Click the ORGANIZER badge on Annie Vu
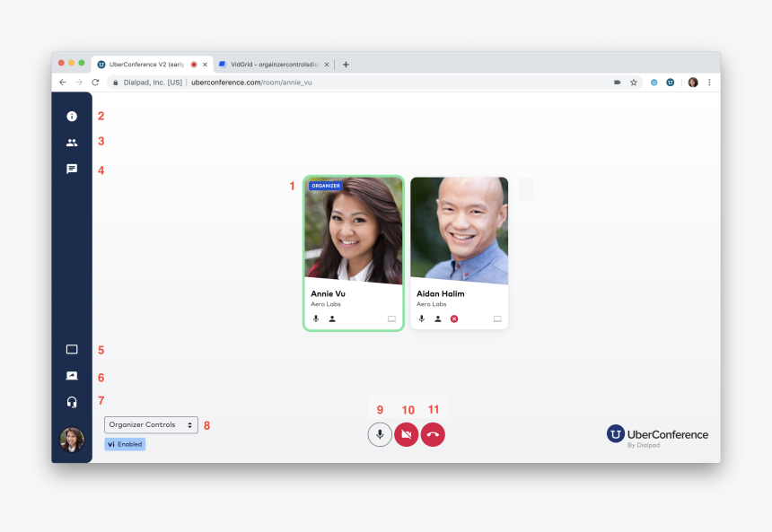772x532 pixels. 326,186
